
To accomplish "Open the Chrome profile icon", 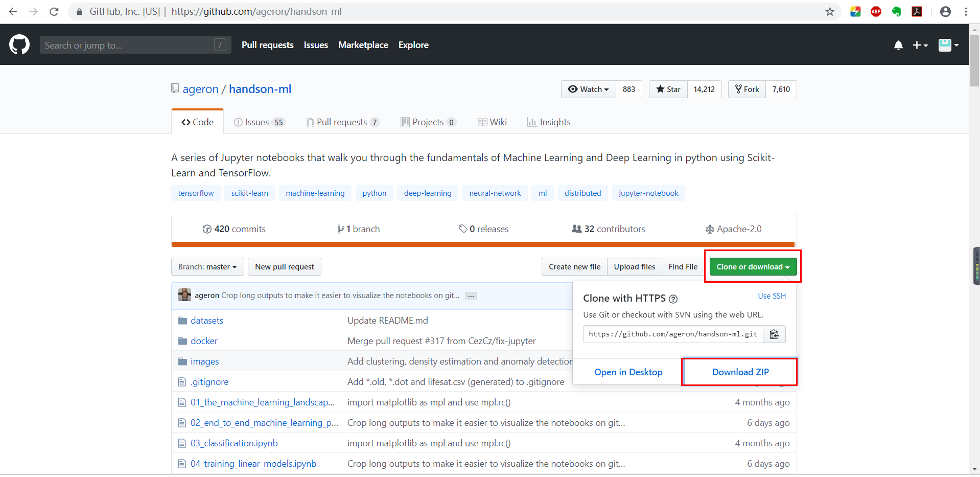I will pyautogui.click(x=945, y=11).
